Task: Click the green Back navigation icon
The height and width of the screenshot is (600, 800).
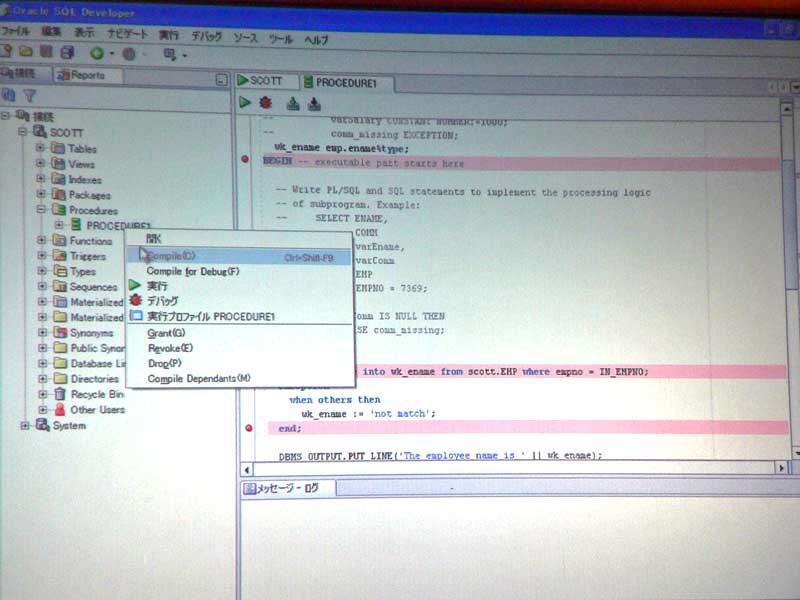Action: coord(97,53)
